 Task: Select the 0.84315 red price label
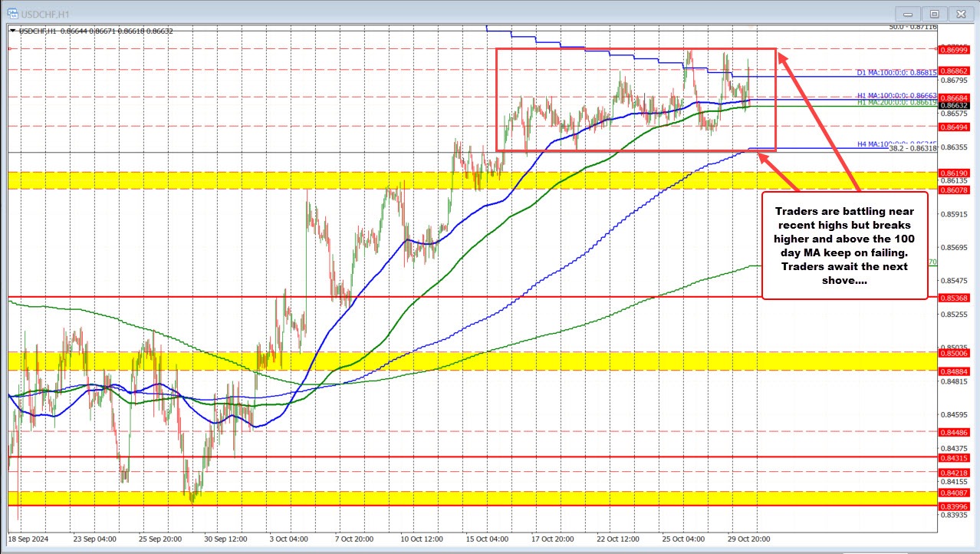[x=953, y=457]
